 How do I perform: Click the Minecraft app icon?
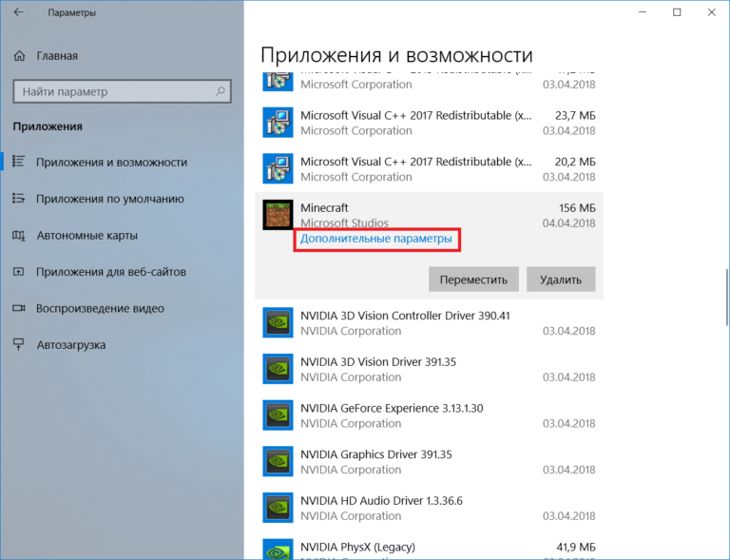[x=278, y=215]
